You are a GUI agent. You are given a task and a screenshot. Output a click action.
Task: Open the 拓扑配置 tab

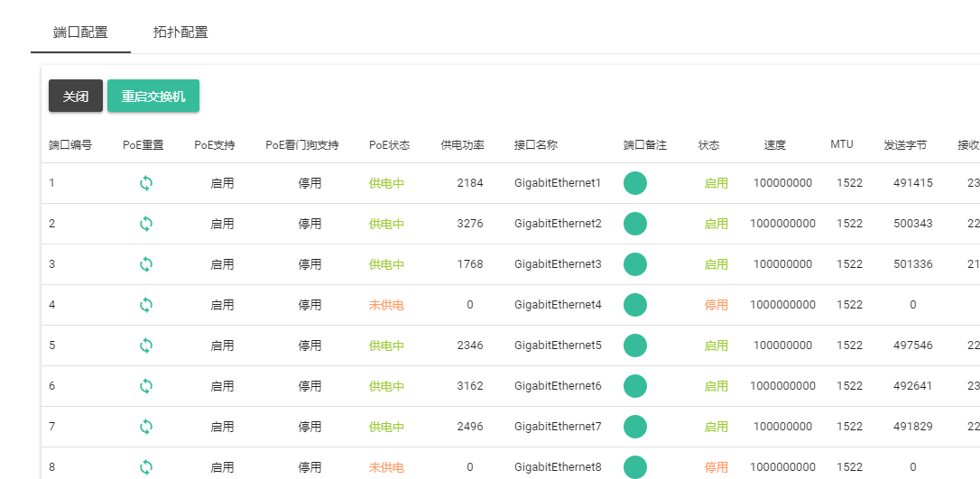click(180, 32)
